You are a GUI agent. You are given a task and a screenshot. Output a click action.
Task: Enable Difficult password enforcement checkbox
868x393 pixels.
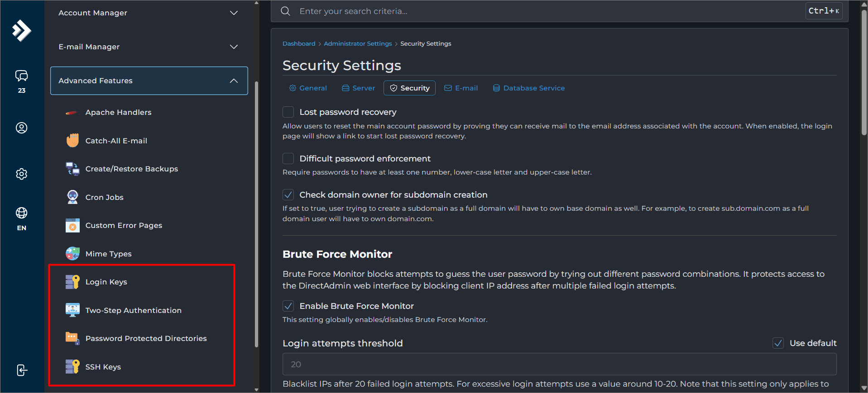(x=288, y=158)
